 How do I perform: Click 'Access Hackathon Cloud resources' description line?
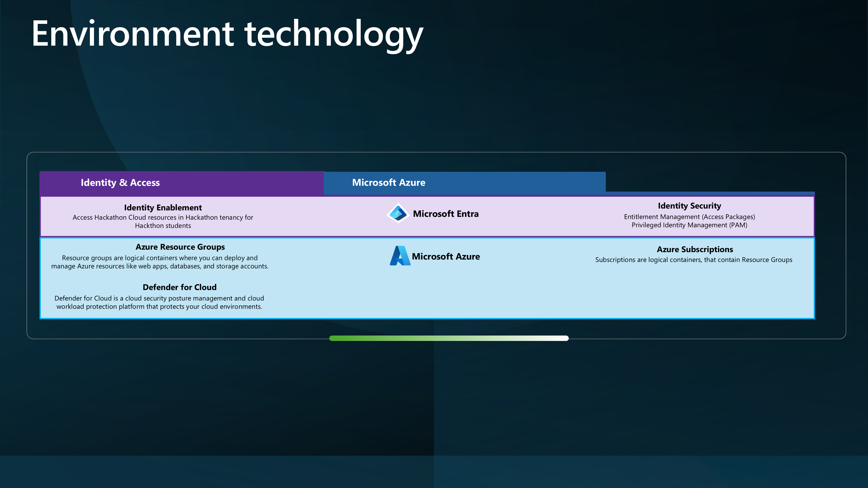click(163, 218)
